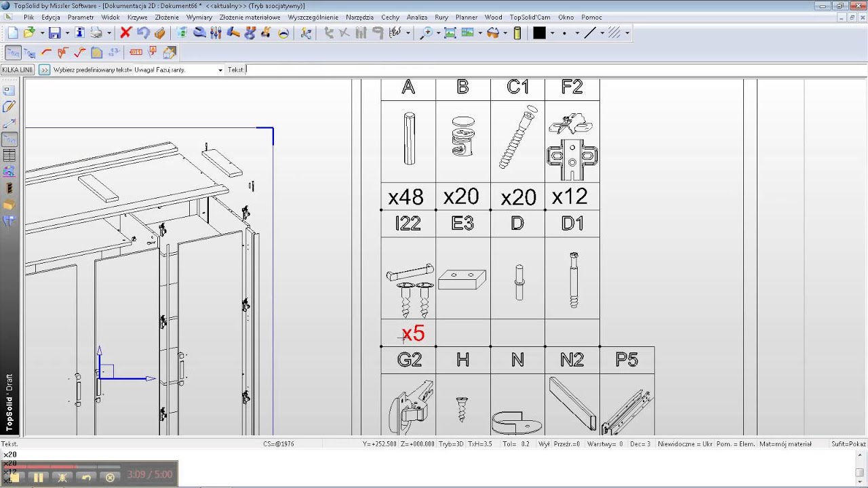Viewport: 868px width, 488px height.
Task: Click the Print icon
Action: [96, 33]
